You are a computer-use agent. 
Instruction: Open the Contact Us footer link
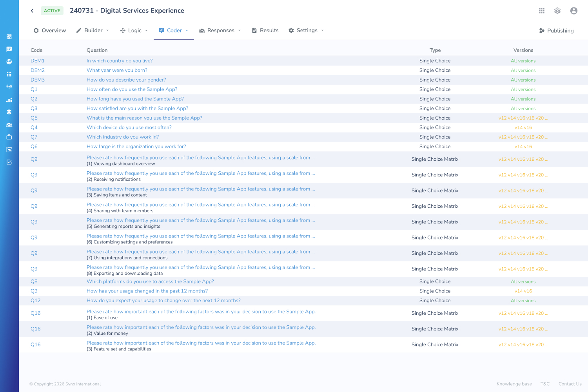[x=570, y=384]
